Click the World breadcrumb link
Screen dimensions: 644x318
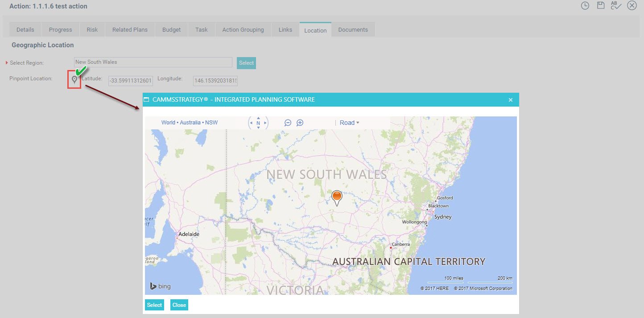[x=168, y=123]
